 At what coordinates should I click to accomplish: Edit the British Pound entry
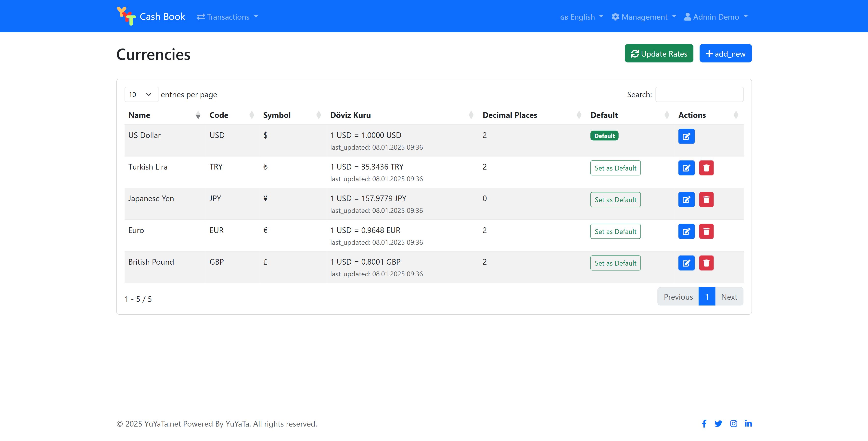(686, 263)
